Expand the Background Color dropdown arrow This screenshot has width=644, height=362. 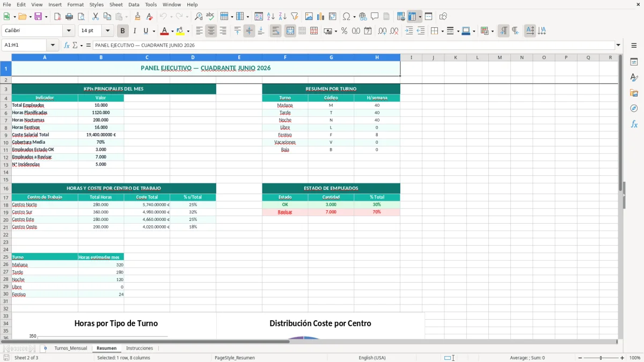coord(188,31)
